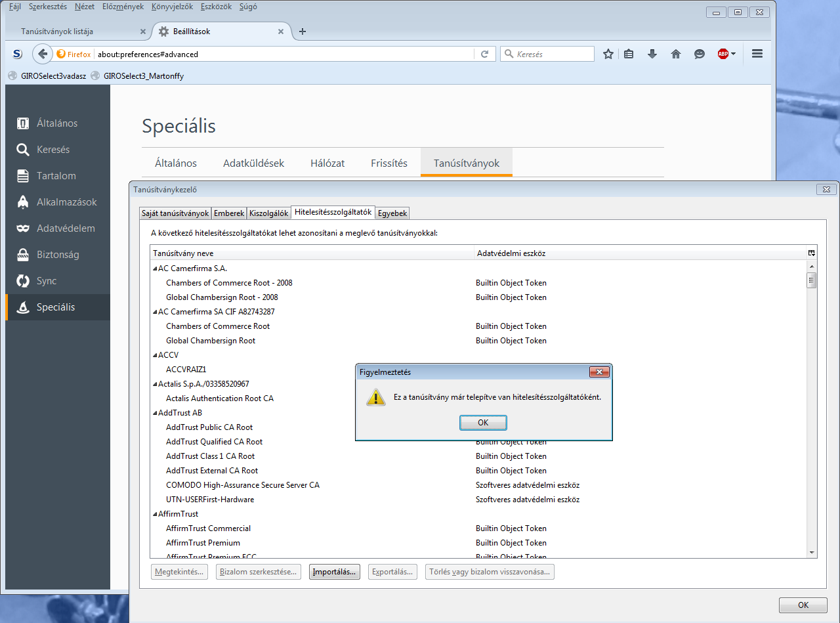Select UTN-USERFirst-Hardware row
Viewport: 840px width, 623px height.
point(478,500)
